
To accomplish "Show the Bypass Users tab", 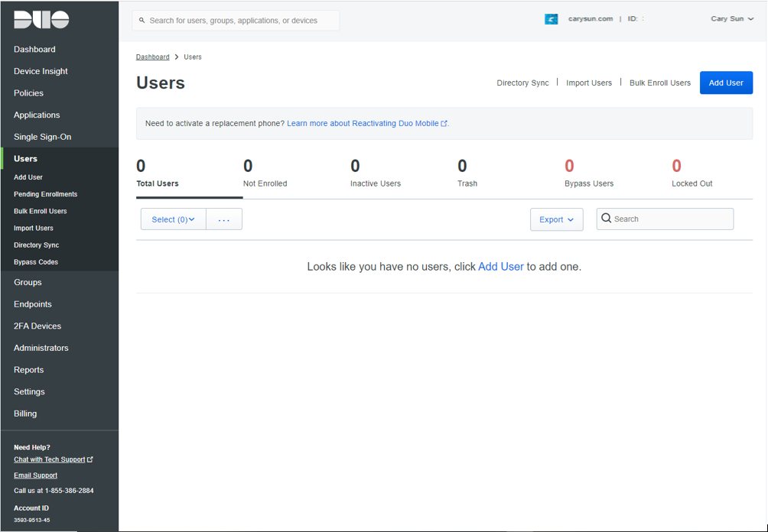I will pyautogui.click(x=588, y=174).
